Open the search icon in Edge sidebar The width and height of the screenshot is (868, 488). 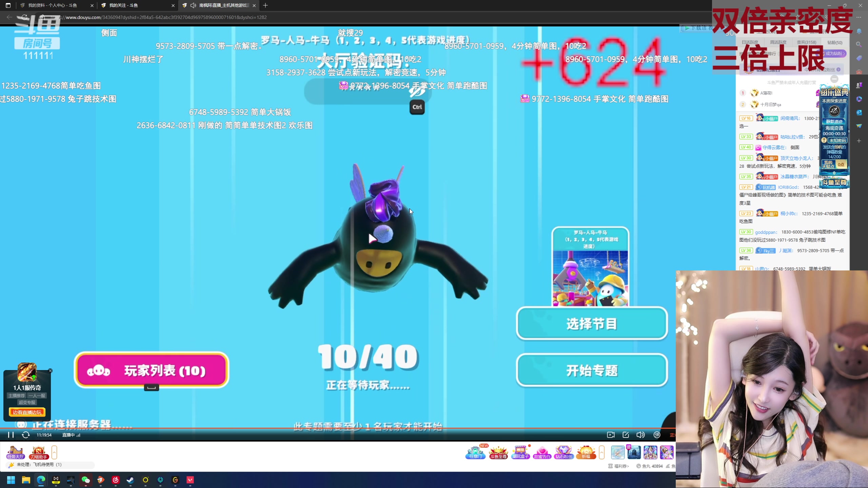(859, 44)
